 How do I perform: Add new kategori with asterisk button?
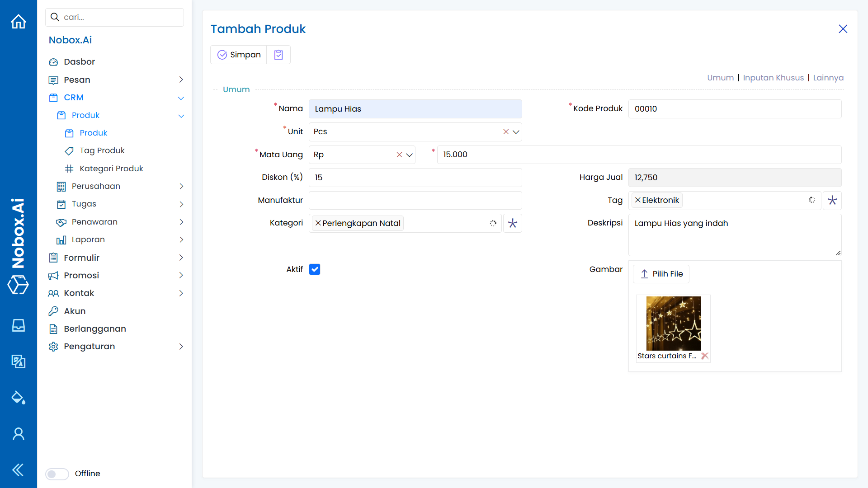pos(513,223)
